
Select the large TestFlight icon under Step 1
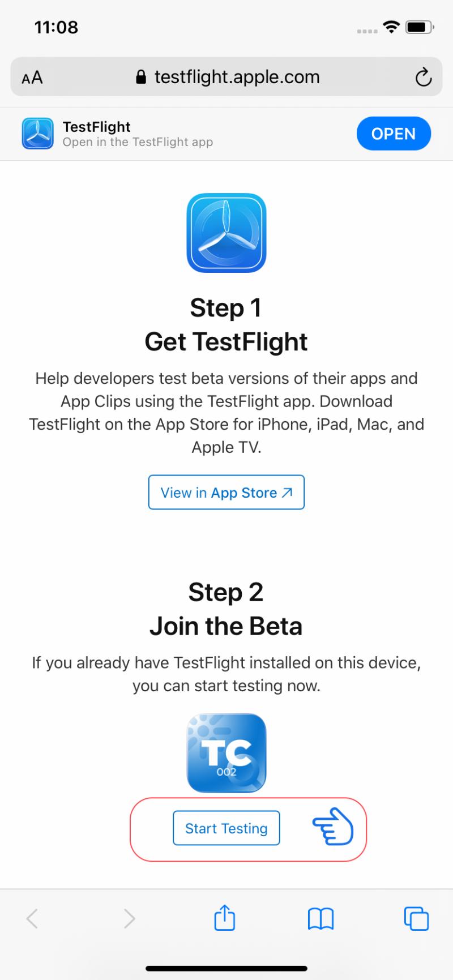226,233
